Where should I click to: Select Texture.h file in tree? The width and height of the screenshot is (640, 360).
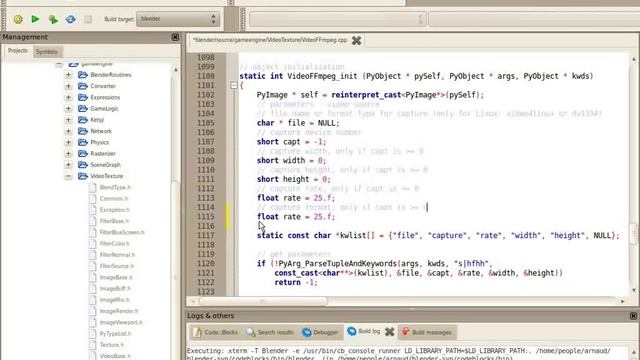tap(112, 345)
